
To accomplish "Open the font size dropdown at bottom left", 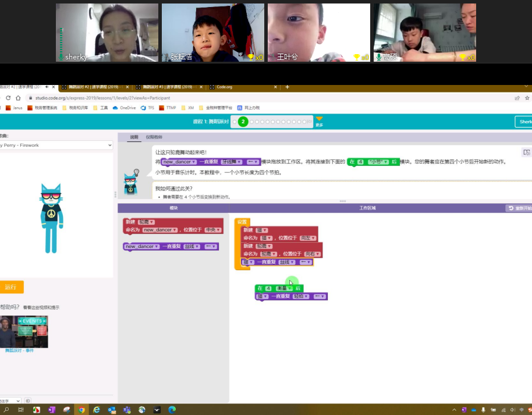I will coord(10,401).
